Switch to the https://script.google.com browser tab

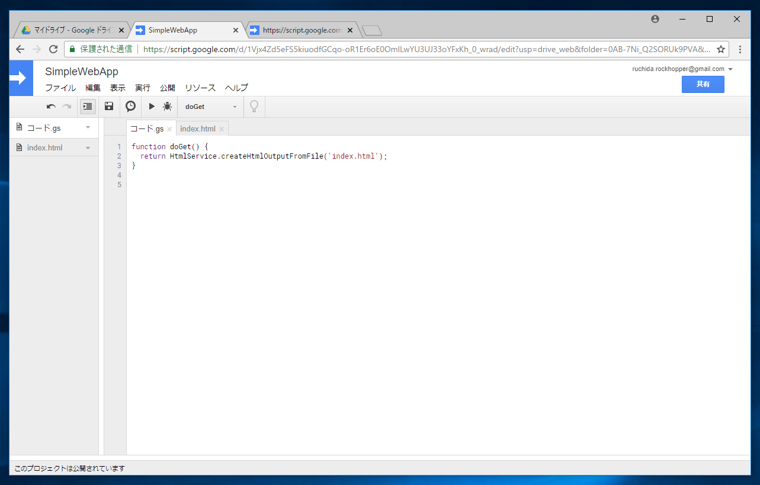click(301, 30)
